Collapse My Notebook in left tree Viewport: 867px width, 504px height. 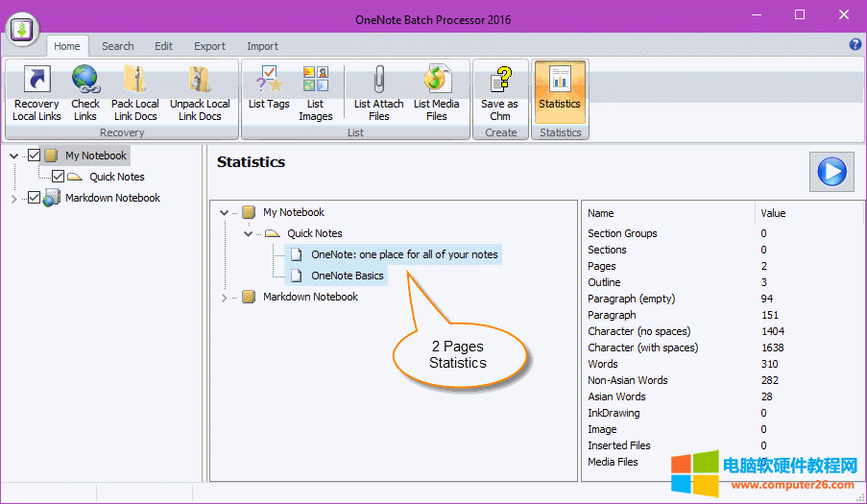(13, 156)
